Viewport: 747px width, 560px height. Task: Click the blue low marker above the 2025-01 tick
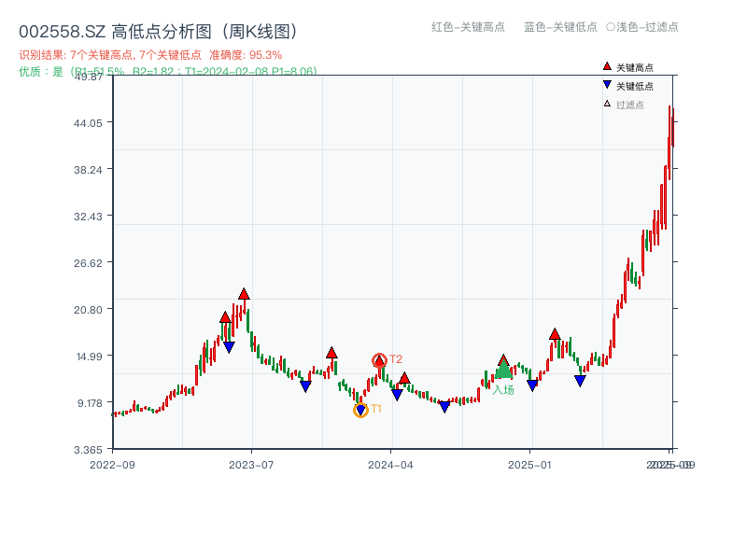click(x=532, y=385)
